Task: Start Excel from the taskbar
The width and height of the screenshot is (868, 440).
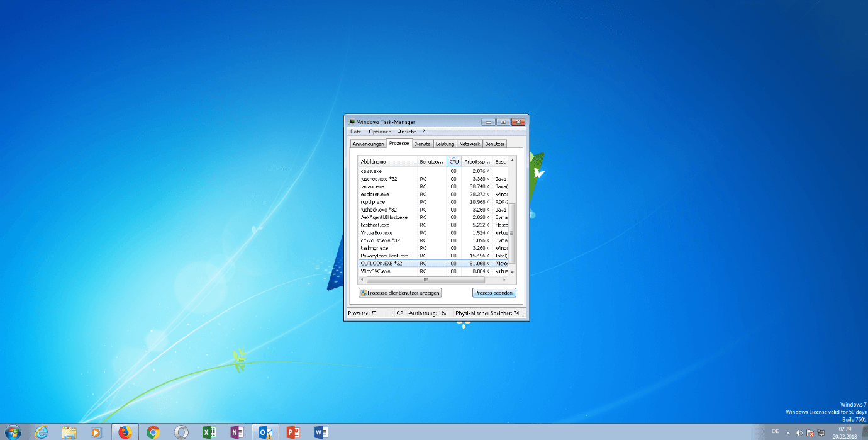Action: point(209,432)
